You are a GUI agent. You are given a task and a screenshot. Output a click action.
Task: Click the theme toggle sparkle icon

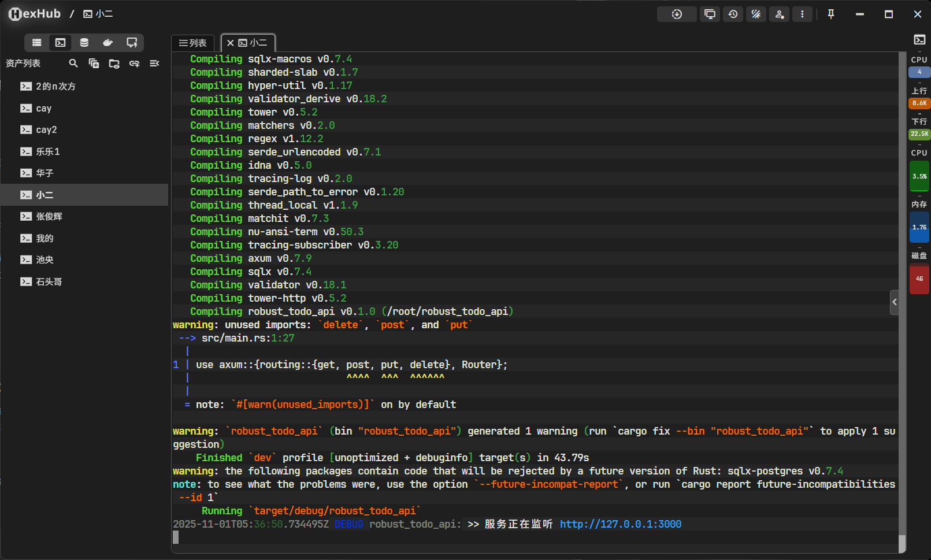pyautogui.click(x=756, y=14)
